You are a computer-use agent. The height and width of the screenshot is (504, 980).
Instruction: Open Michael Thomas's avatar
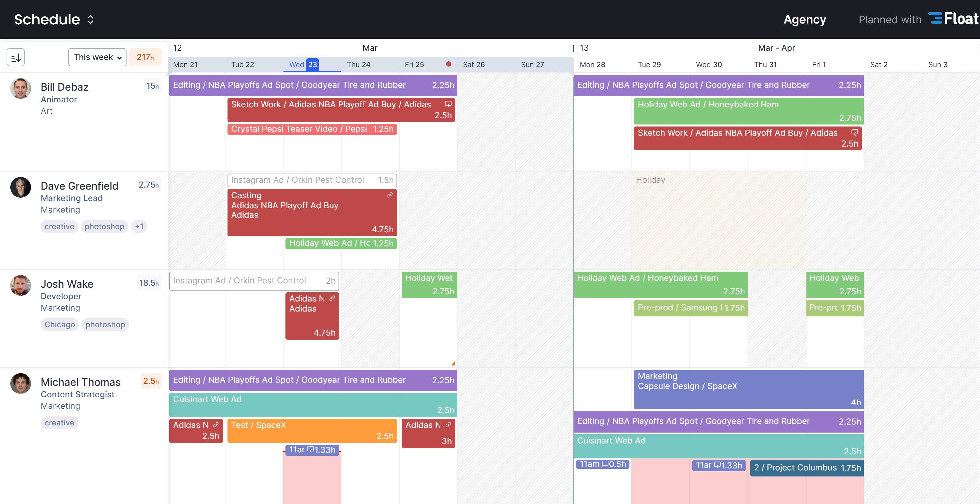[21, 384]
